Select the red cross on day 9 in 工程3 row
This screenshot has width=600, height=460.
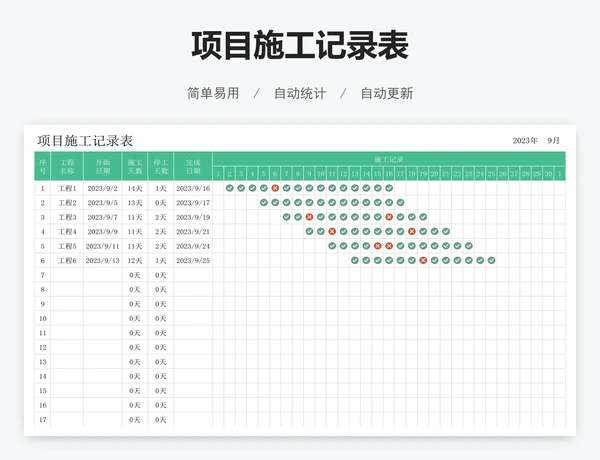pyautogui.click(x=309, y=217)
